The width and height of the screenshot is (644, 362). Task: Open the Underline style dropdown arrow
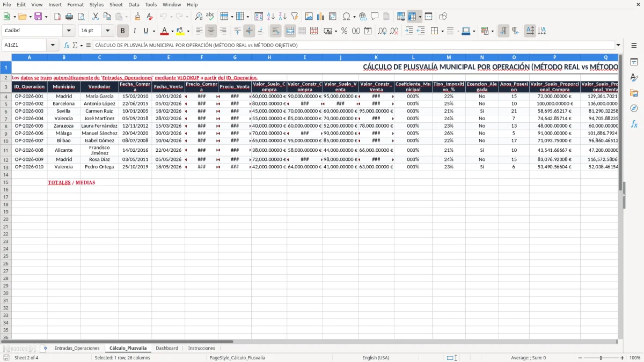point(153,31)
